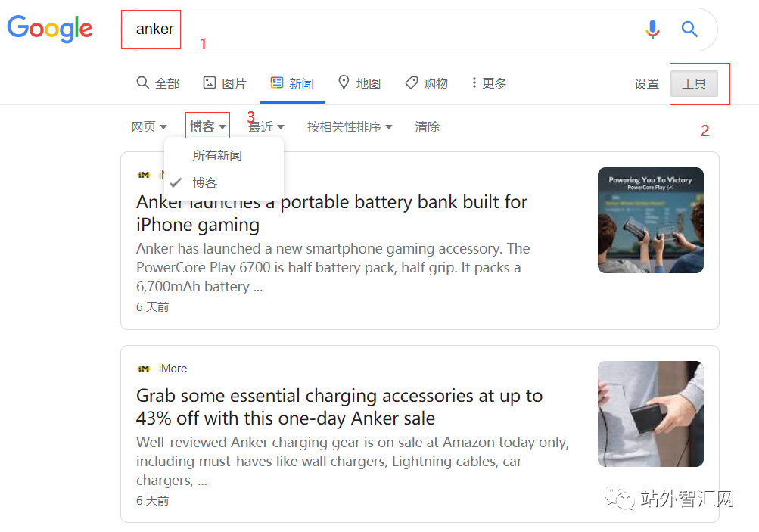Open the 更多 menu
Image resolution: width=759 pixels, height=532 pixels.
[x=489, y=83]
